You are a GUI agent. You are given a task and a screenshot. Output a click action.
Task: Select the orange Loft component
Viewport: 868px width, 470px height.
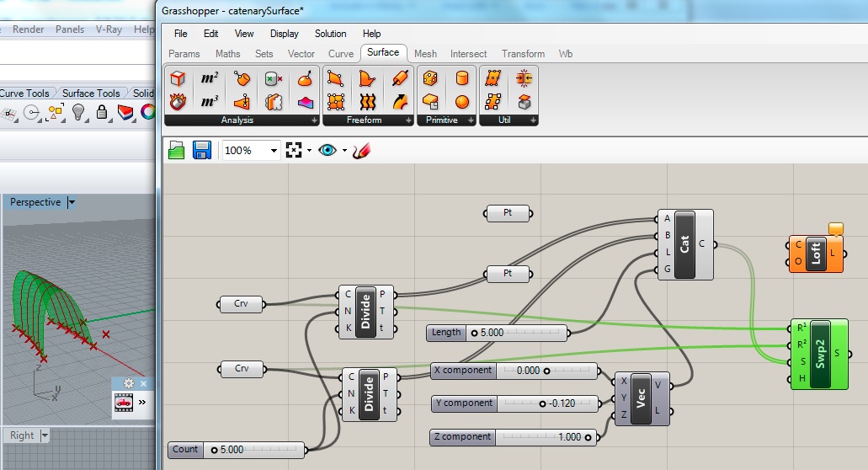[x=816, y=254]
